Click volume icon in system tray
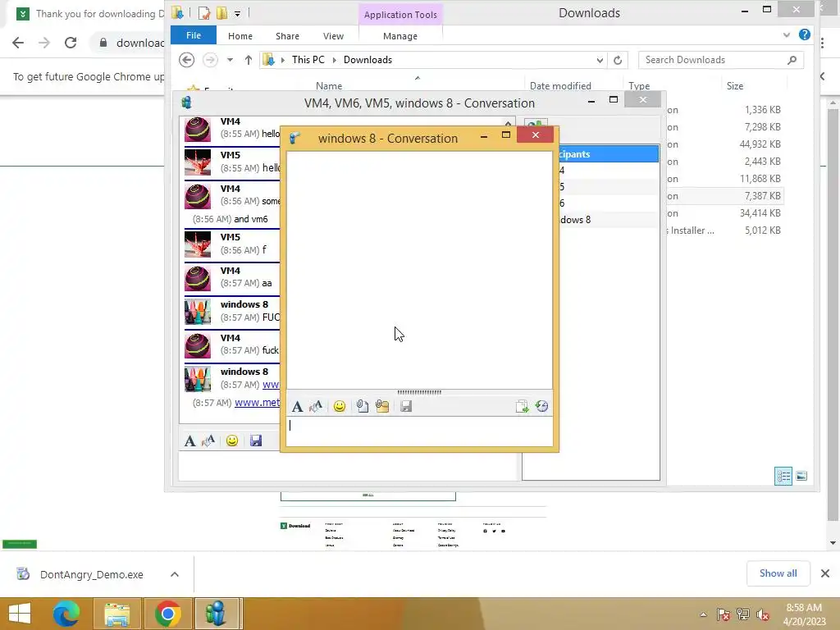The height and width of the screenshot is (630, 840). 762,614
